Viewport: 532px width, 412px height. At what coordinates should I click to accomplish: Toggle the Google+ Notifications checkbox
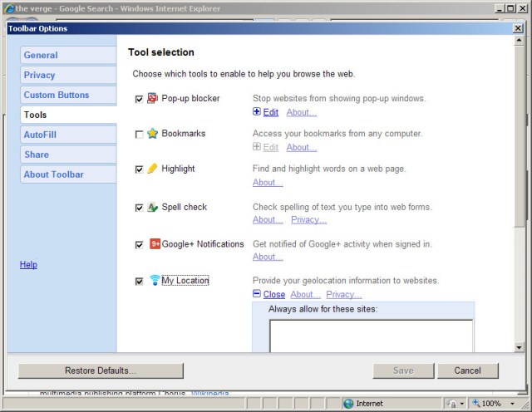click(139, 244)
